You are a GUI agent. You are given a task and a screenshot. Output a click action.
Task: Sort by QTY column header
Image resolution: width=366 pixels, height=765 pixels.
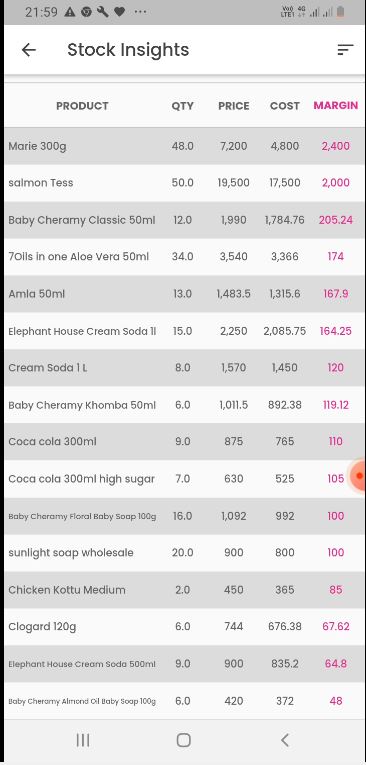click(183, 106)
